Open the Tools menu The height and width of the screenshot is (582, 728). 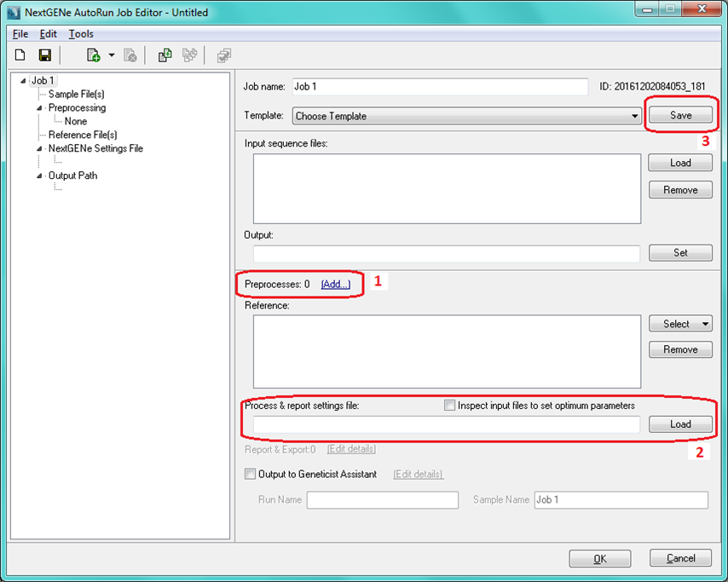point(81,34)
